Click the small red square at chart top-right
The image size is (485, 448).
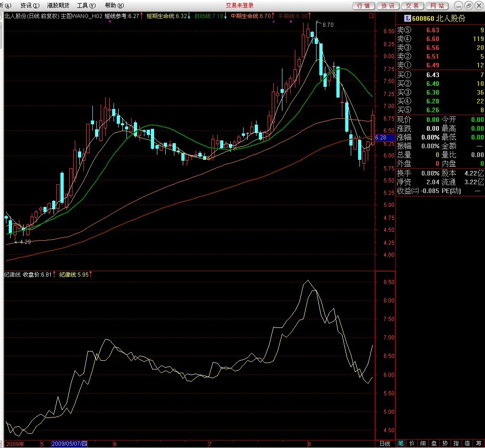[x=371, y=16]
